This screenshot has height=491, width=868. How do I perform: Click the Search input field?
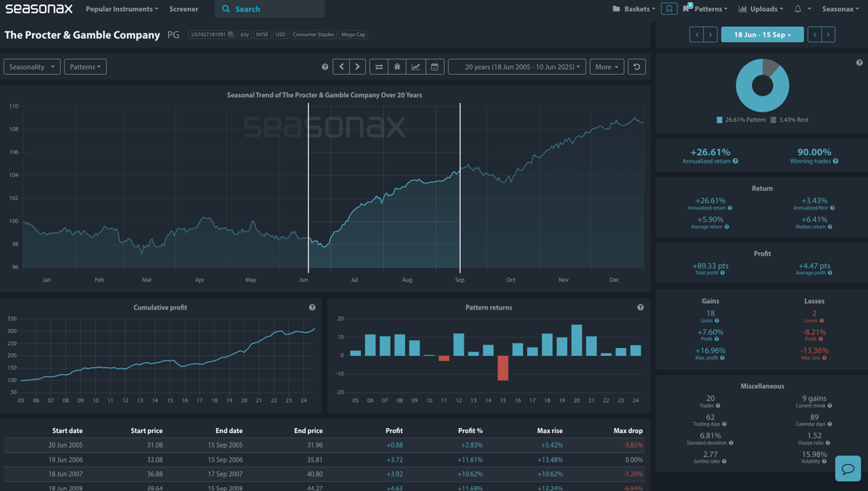270,9
